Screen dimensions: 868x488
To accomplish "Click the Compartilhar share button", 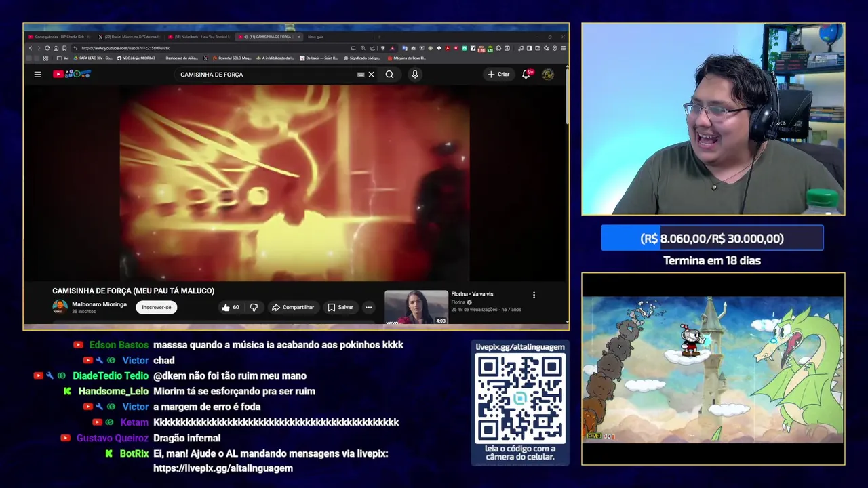I will click(293, 307).
